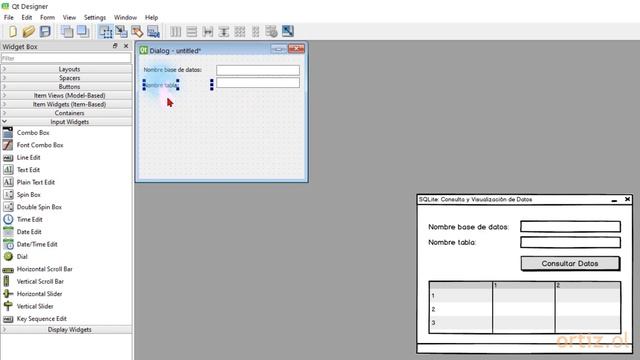The image size is (640, 360).
Task: Select the Nombre base de datos label in Dialog
Action: [173, 70]
